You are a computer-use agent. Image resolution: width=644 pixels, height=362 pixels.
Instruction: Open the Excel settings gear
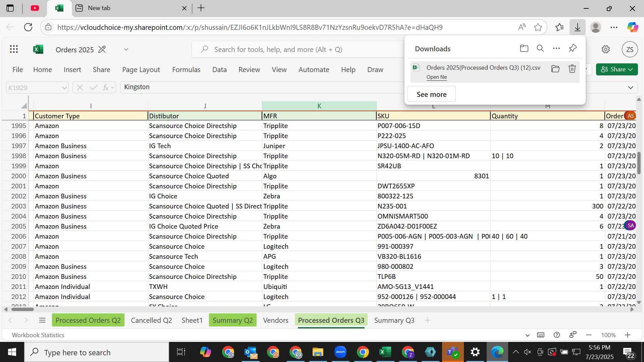coord(605,50)
